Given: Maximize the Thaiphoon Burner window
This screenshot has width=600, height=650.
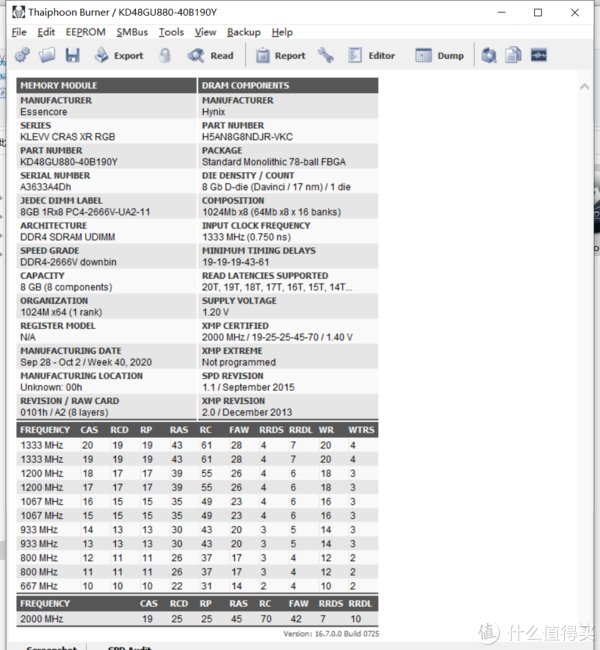Looking at the screenshot, I should point(538,13).
